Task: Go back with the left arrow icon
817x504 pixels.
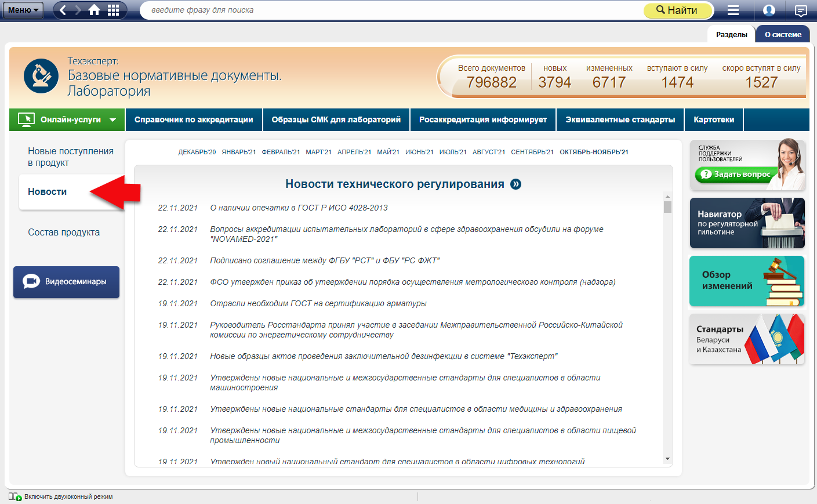Action: (63, 10)
